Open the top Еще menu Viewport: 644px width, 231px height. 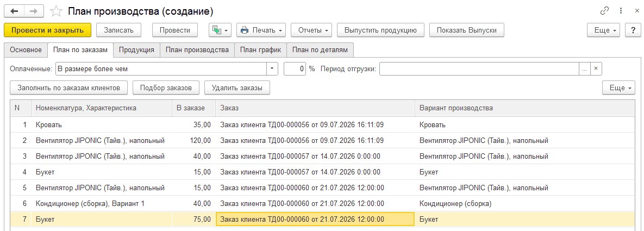coord(604,30)
